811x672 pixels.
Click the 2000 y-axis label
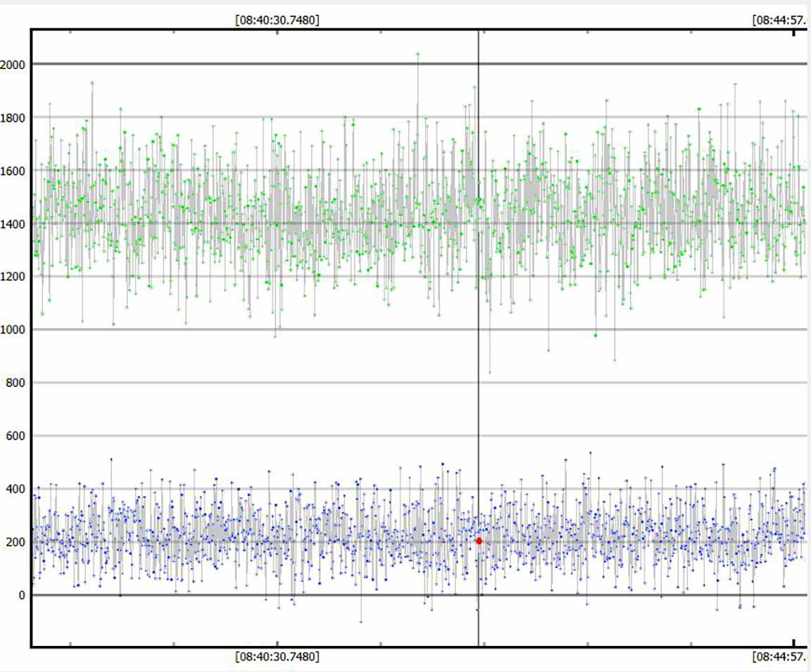tap(13, 65)
